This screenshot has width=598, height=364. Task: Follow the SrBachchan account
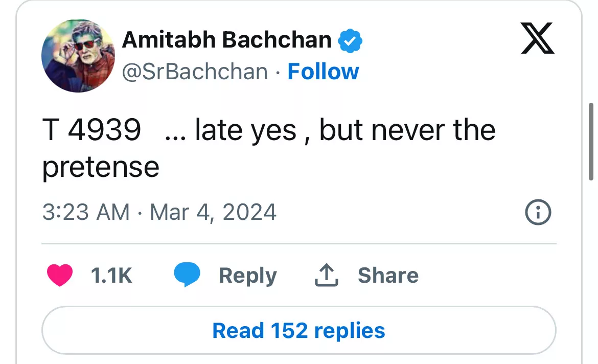click(x=323, y=72)
